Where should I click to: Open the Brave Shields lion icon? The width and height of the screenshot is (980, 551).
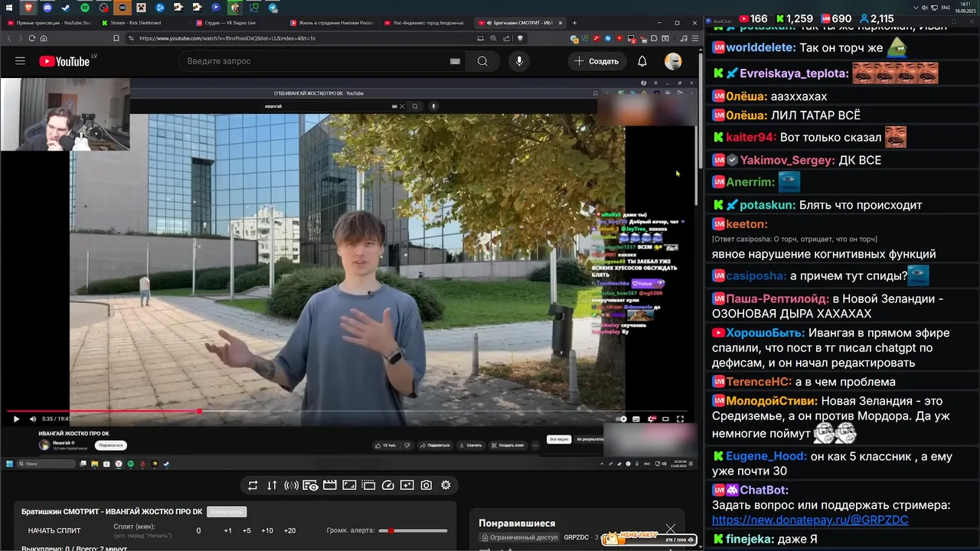(x=520, y=38)
